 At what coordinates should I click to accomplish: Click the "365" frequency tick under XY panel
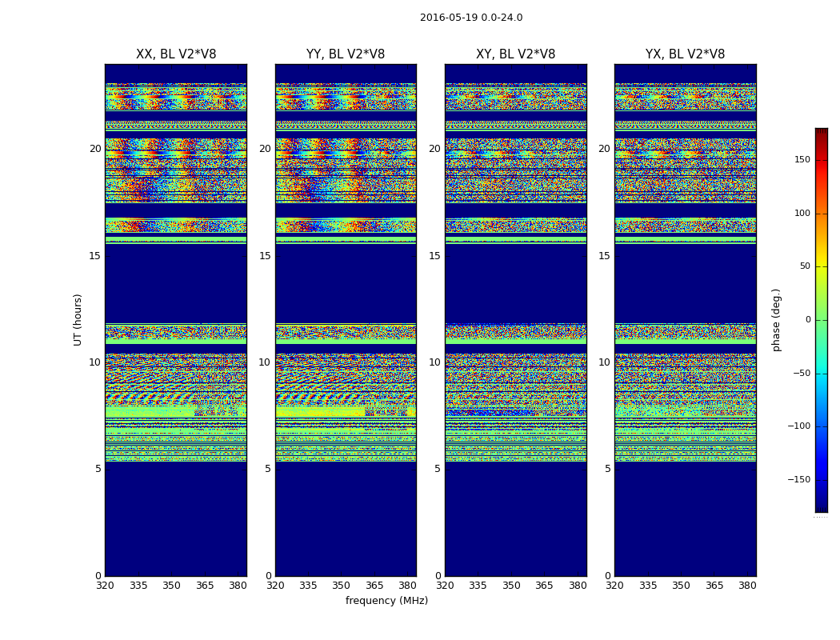(x=544, y=586)
